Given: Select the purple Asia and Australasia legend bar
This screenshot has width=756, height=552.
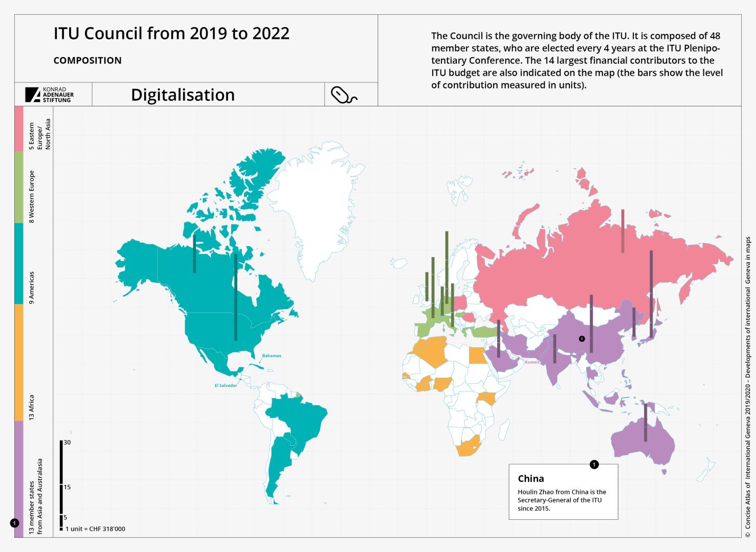Looking at the screenshot, I should 19,479.
